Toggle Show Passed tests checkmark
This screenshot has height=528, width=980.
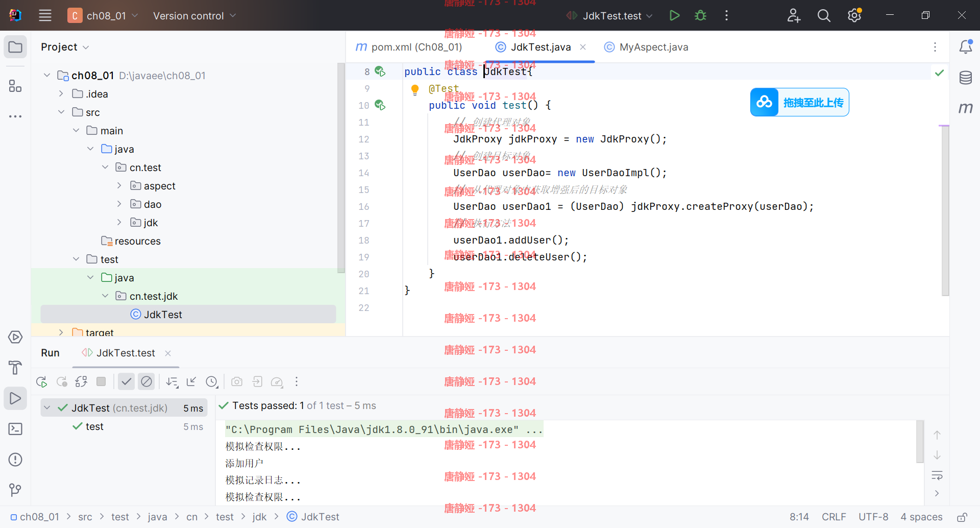pyautogui.click(x=126, y=381)
